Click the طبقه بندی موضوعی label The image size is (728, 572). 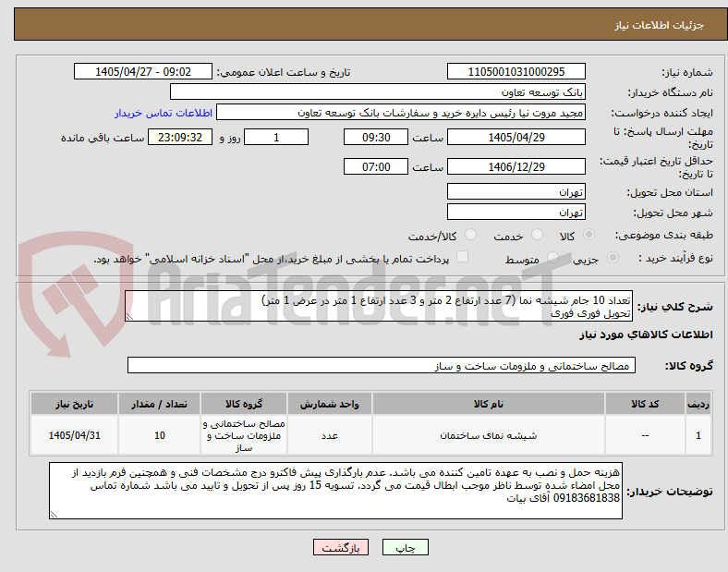point(664,235)
